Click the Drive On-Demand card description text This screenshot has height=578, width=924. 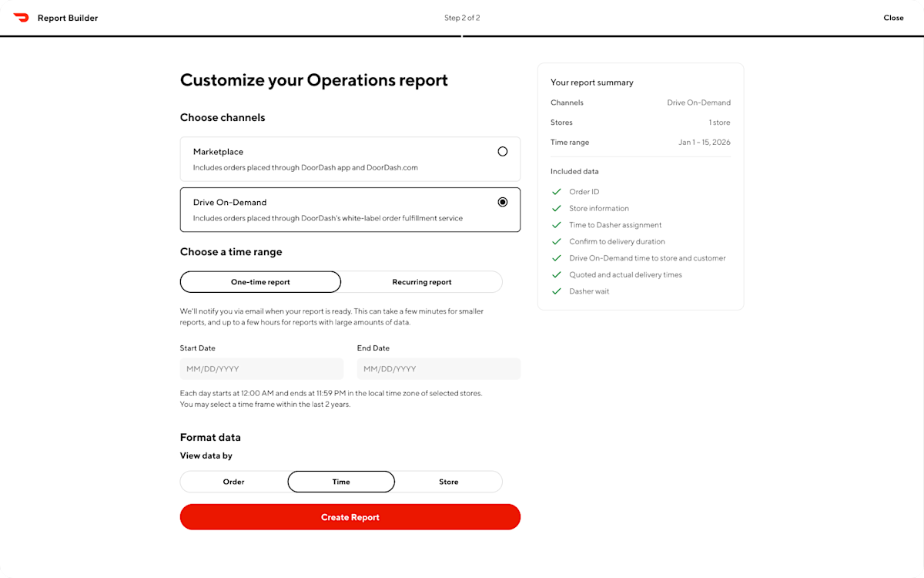pos(328,218)
